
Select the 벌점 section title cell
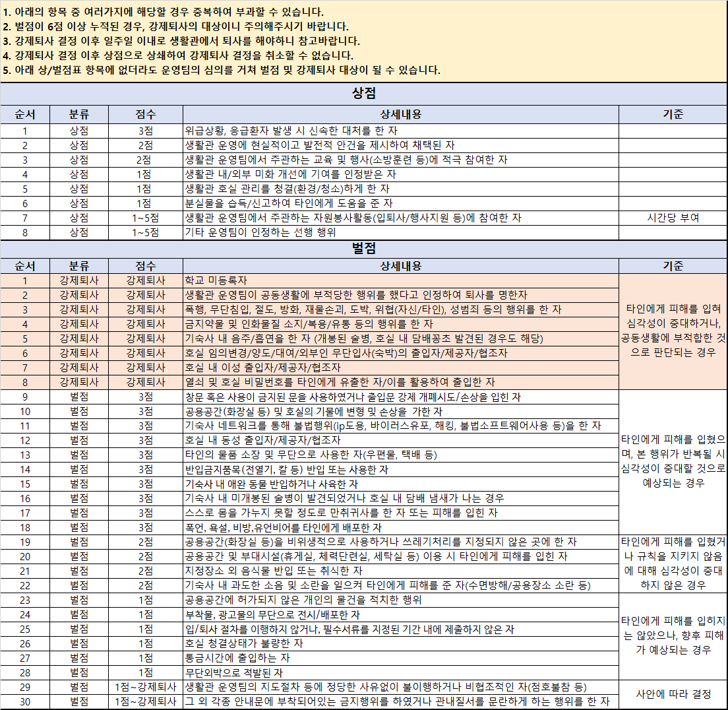(x=363, y=248)
